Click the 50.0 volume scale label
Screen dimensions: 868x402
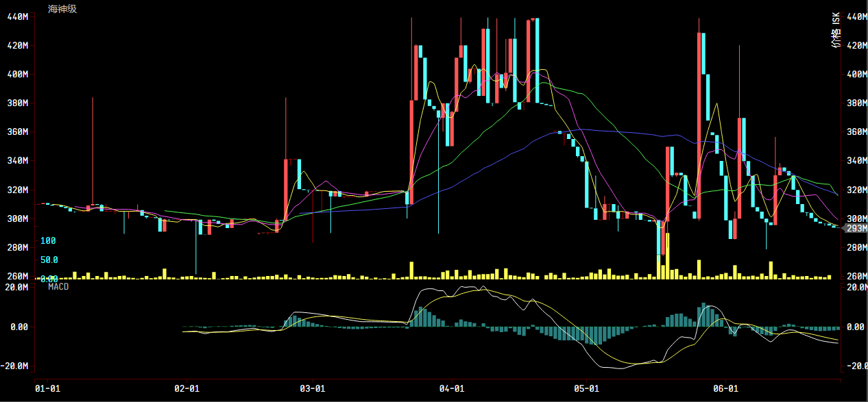pyautogui.click(x=49, y=260)
